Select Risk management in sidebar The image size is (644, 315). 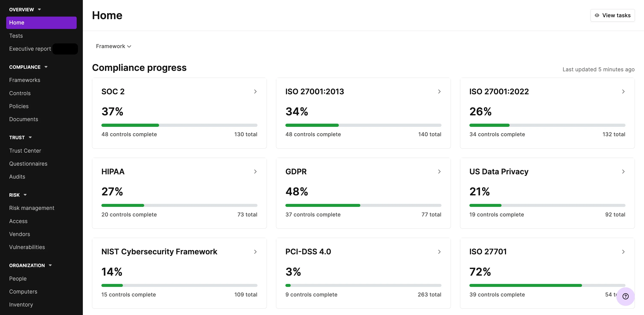(x=32, y=208)
